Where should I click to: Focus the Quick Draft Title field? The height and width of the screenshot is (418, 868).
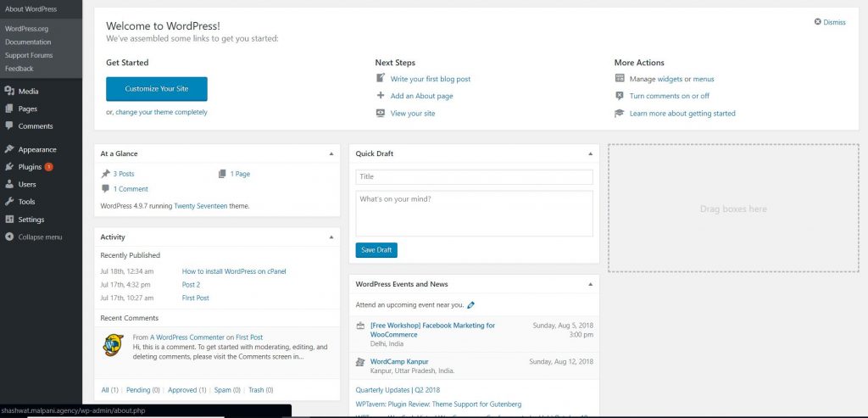point(475,176)
